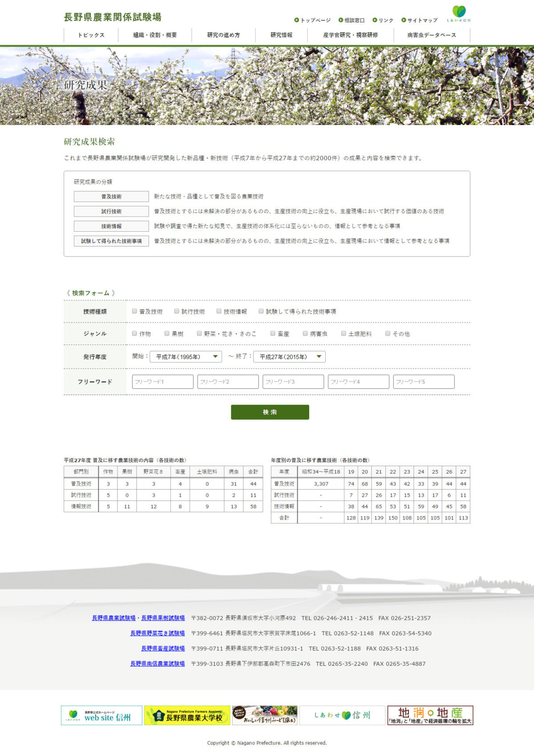Open the 研究情報 navigation menu

tap(281, 35)
